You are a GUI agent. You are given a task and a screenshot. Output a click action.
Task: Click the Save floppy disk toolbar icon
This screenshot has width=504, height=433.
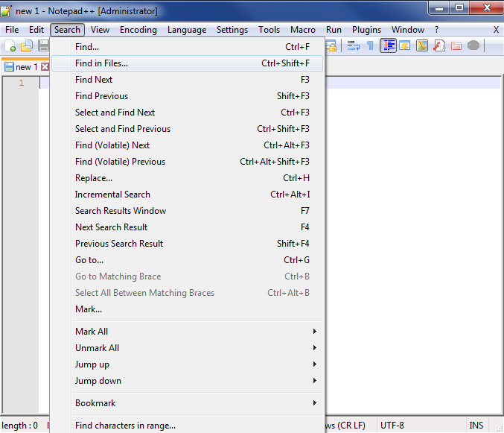coord(43,45)
